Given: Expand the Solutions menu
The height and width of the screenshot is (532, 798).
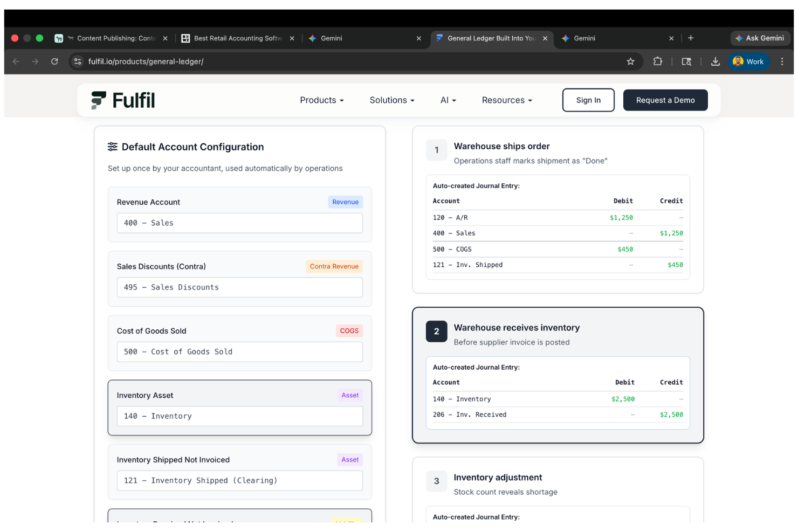Looking at the screenshot, I should coord(391,100).
